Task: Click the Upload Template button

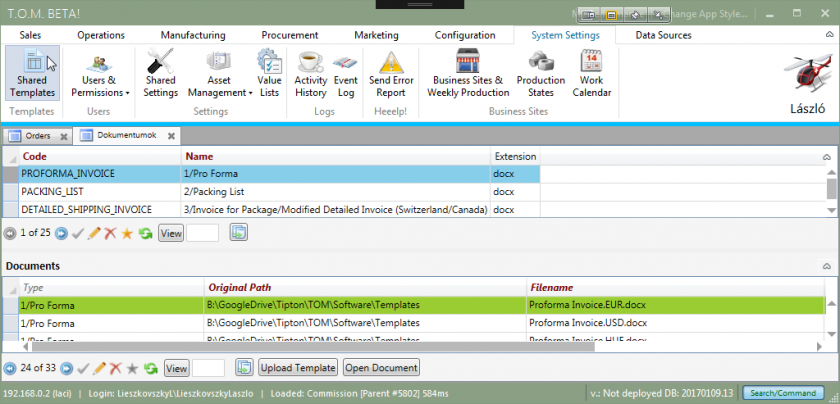Action: coord(297,368)
